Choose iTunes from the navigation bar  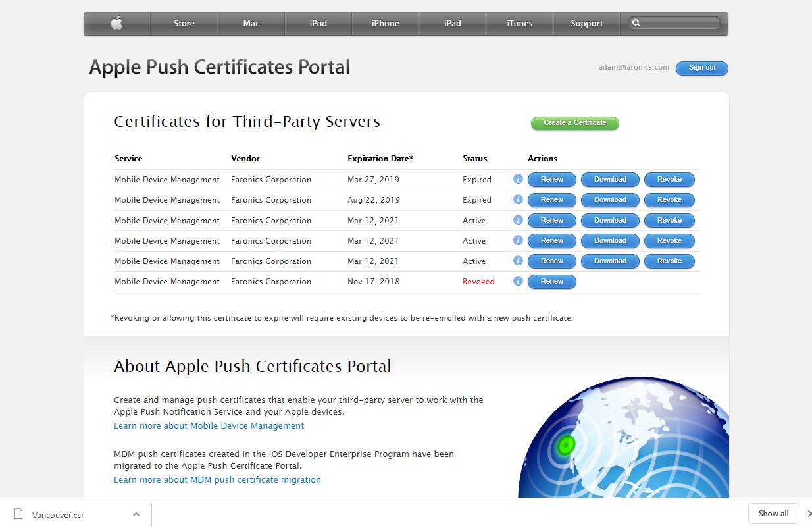[520, 24]
